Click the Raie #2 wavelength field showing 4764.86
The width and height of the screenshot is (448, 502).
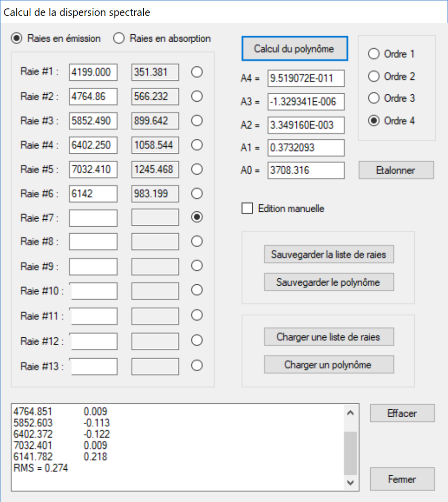coord(93,97)
